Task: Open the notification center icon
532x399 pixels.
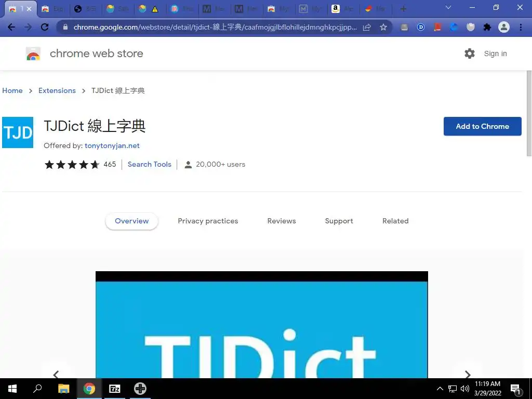Action: pyautogui.click(x=516, y=389)
